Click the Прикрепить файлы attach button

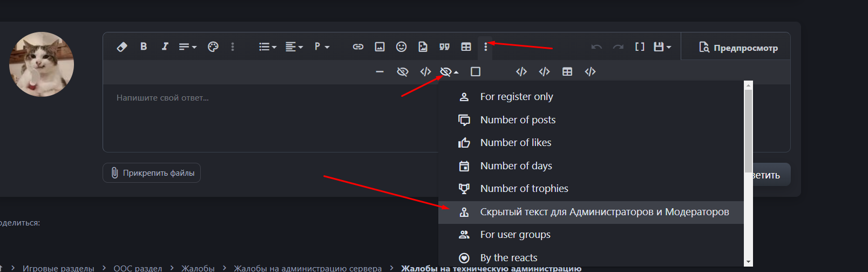click(152, 173)
